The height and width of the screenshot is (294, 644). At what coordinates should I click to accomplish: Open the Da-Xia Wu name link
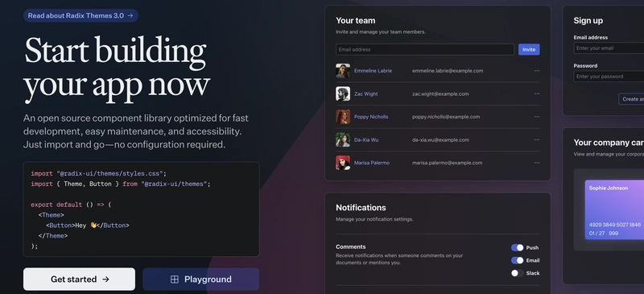tap(366, 140)
